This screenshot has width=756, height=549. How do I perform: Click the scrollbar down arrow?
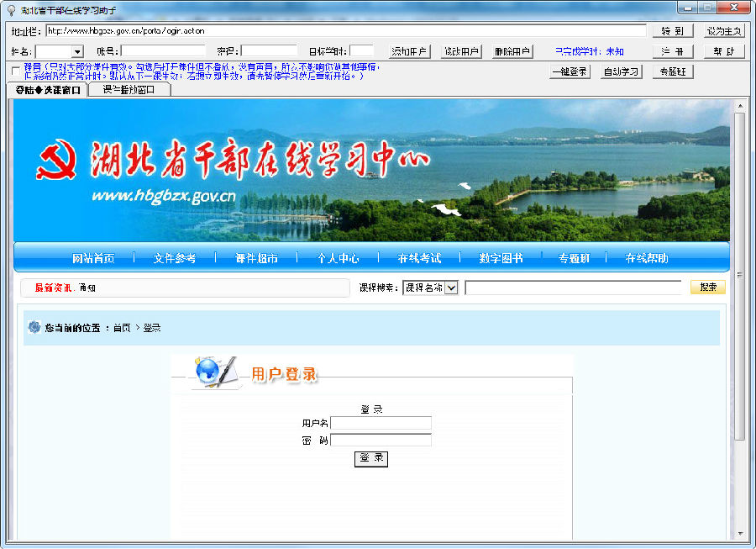click(x=740, y=534)
